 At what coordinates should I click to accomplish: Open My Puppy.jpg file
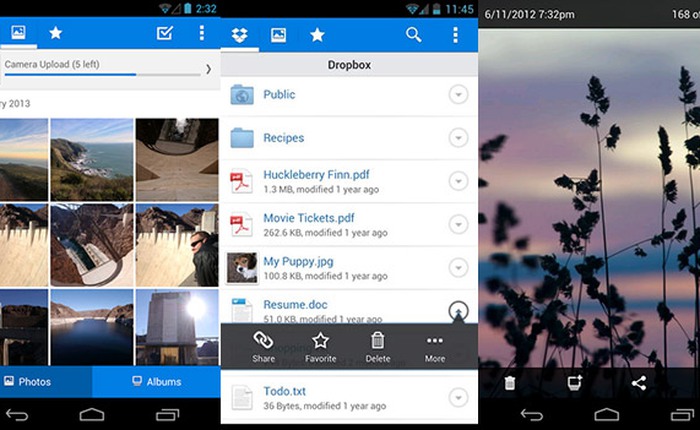pos(349,268)
